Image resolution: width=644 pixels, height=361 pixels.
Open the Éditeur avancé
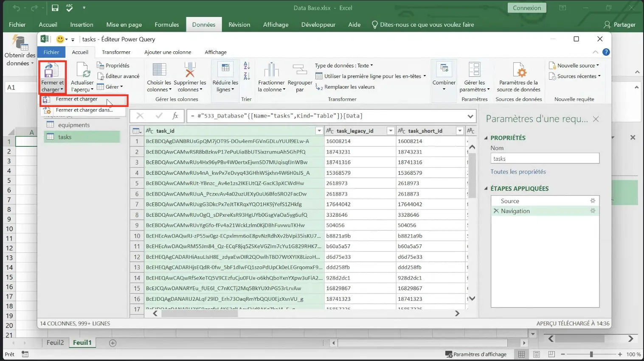(x=118, y=76)
